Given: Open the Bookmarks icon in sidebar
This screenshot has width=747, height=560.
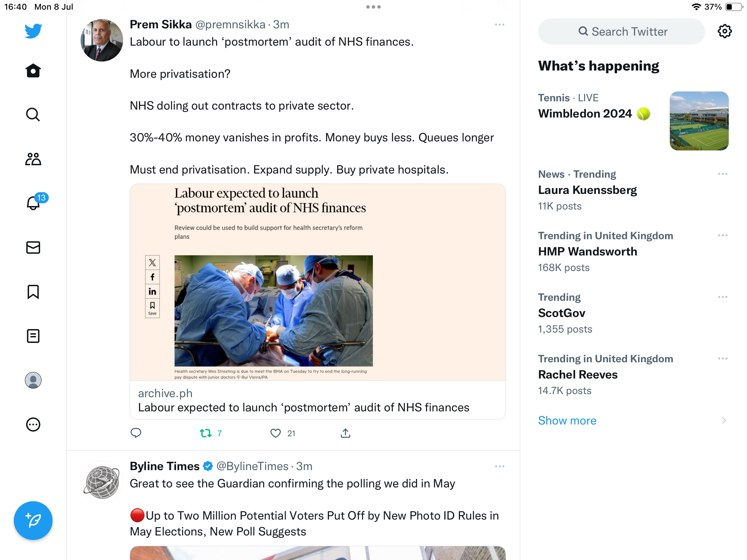Looking at the screenshot, I should tap(33, 292).
